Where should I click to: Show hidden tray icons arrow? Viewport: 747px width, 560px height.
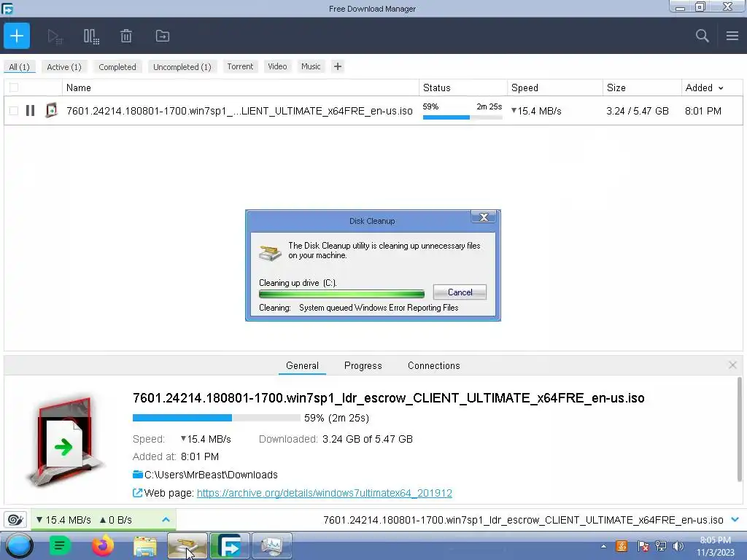(603, 546)
